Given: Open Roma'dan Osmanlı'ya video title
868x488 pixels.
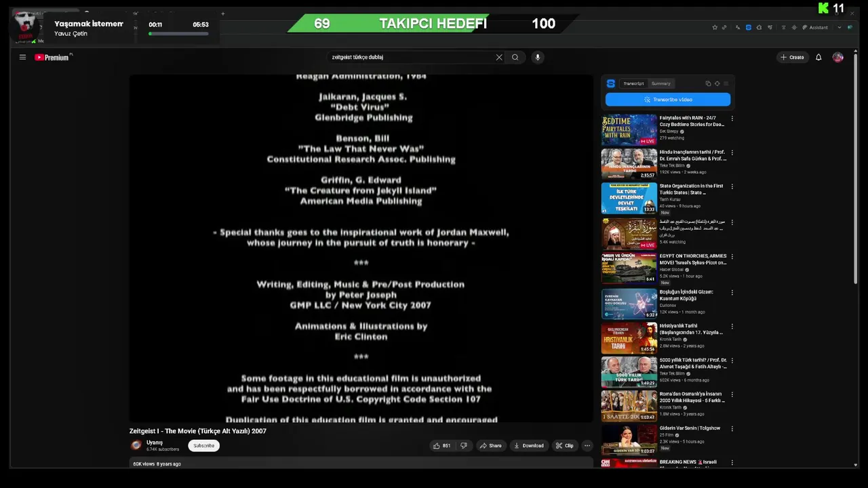Looking at the screenshot, I should point(692,397).
